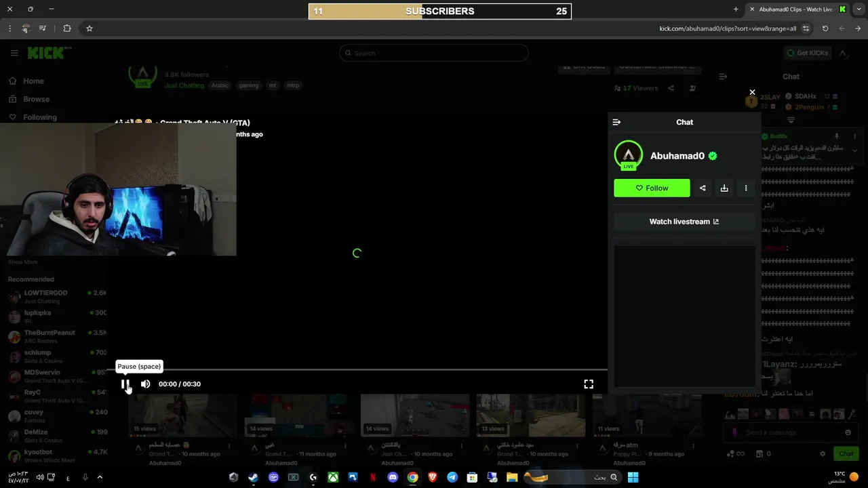Open schlump recommended channel
This screenshot has height=488, width=868.
click(x=57, y=356)
